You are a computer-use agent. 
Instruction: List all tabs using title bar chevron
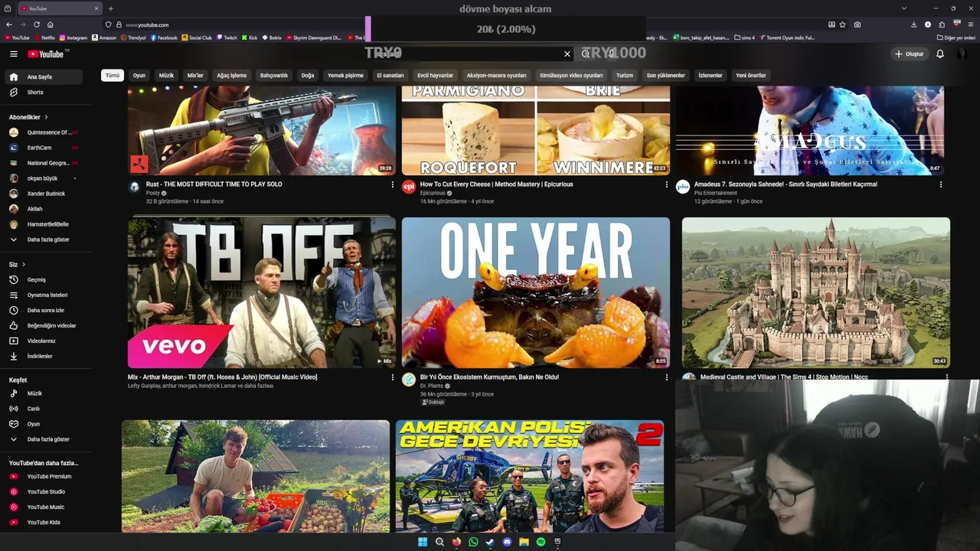(x=903, y=8)
